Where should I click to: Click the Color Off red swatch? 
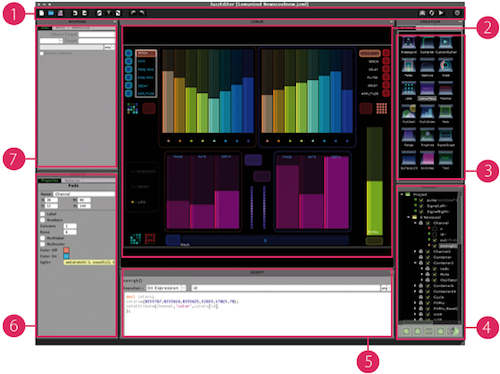coord(66,250)
